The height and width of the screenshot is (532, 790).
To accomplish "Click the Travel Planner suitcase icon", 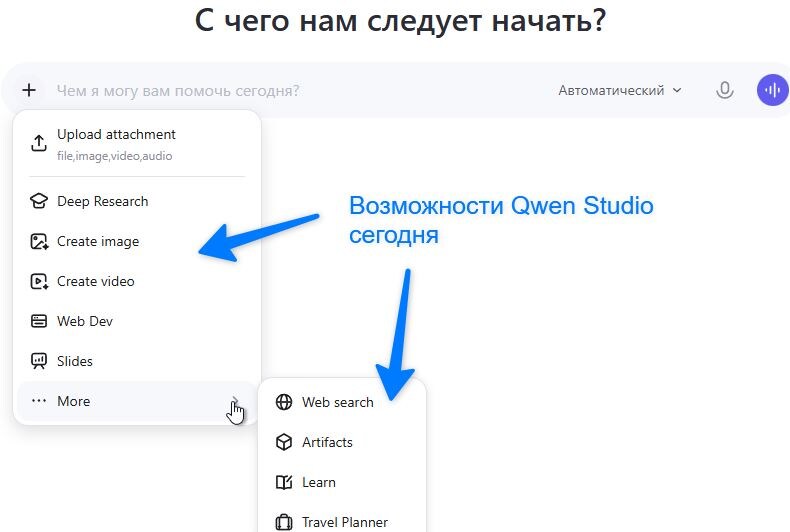I will pyautogui.click(x=284, y=522).
